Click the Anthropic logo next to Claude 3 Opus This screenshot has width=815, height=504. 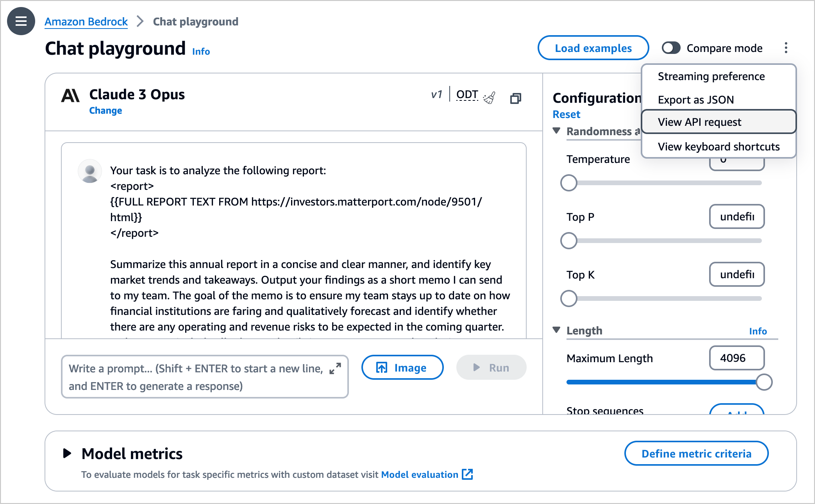[70, 96]
